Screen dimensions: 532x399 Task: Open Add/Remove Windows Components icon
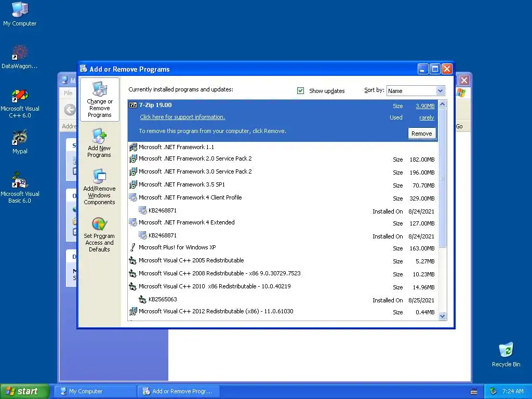(99, 177)
